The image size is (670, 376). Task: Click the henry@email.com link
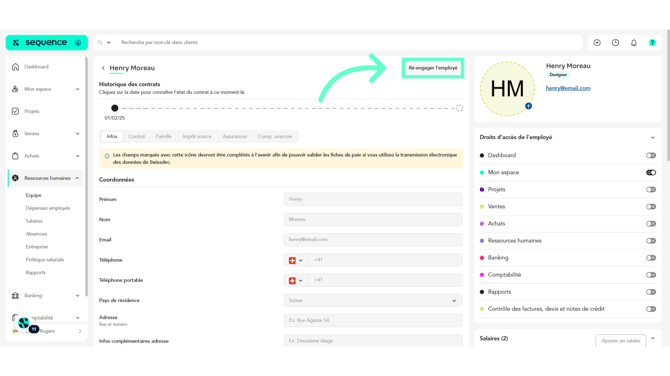pos(568,88)
